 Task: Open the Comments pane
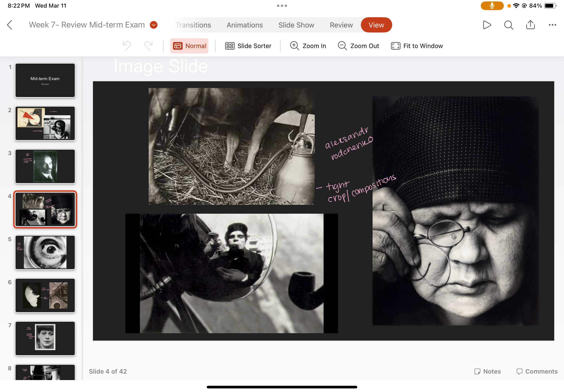537,371
